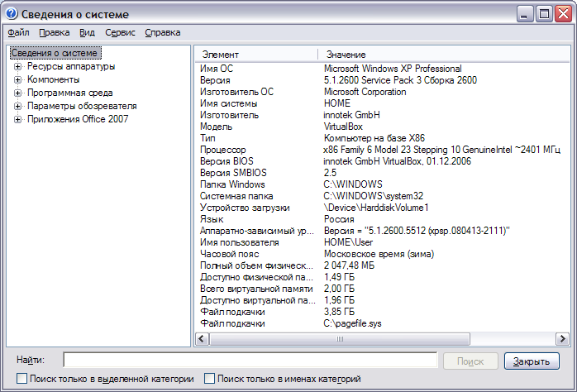Click the Значение column header
Screen dimensions: 577x392
[443, 55]
